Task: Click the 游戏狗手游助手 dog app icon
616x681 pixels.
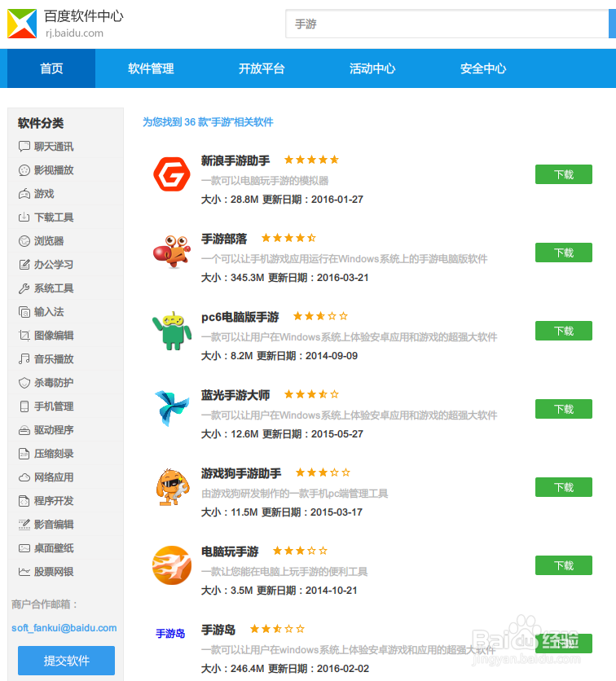Action: pyautogui.click(x=173, y=487)
